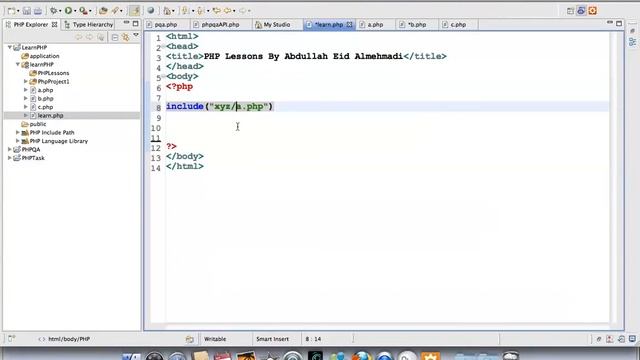Switch to the orange gear perspective icon
The width and height of the screenshot is (640, 360).
593,11
